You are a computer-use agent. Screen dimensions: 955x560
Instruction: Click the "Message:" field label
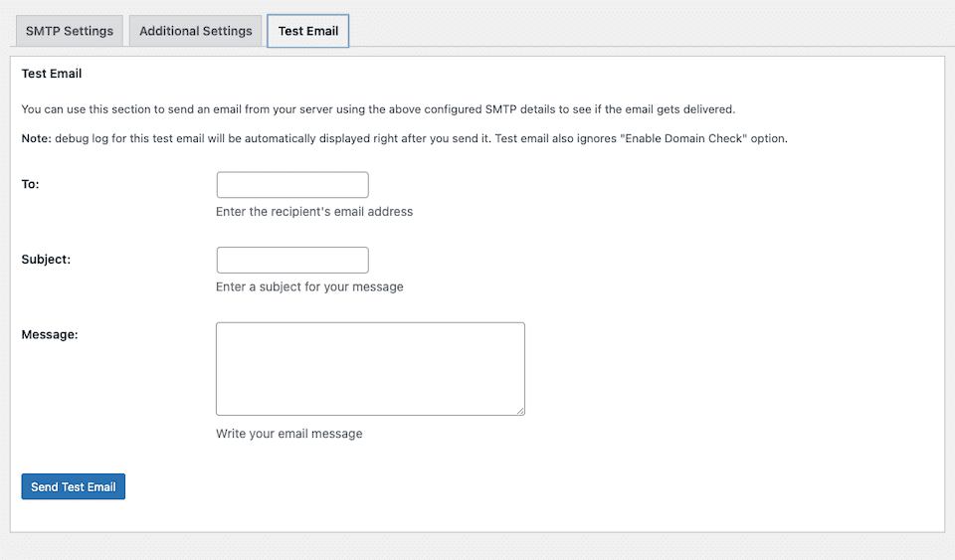point(50,335)
